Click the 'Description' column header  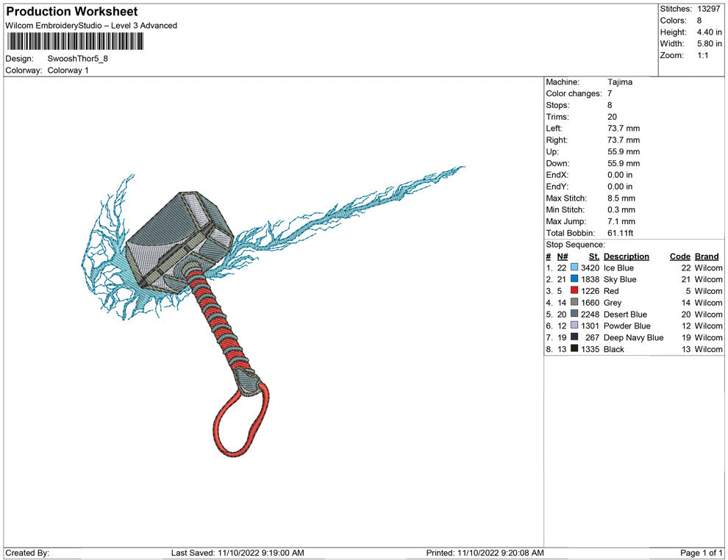627,256
